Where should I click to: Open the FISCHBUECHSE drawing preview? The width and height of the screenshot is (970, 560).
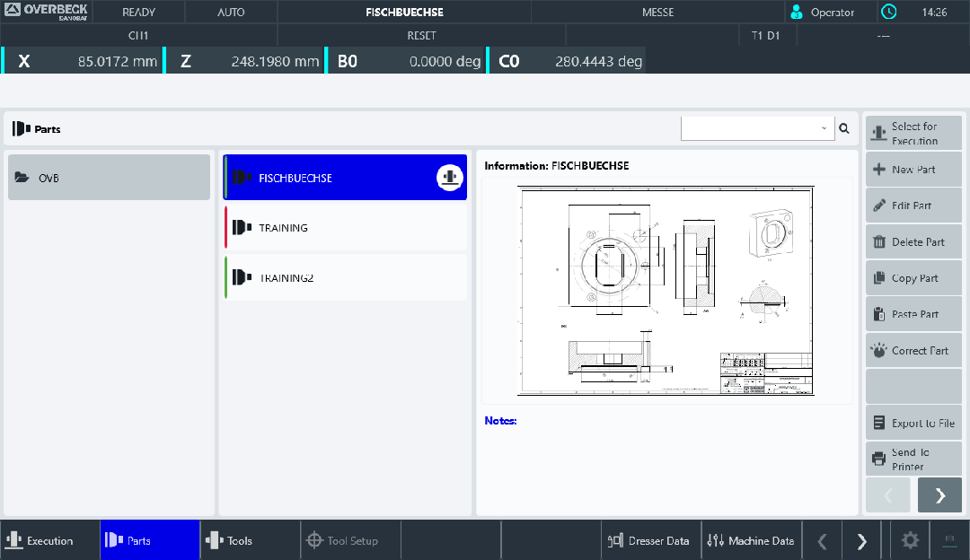[666, 291]
